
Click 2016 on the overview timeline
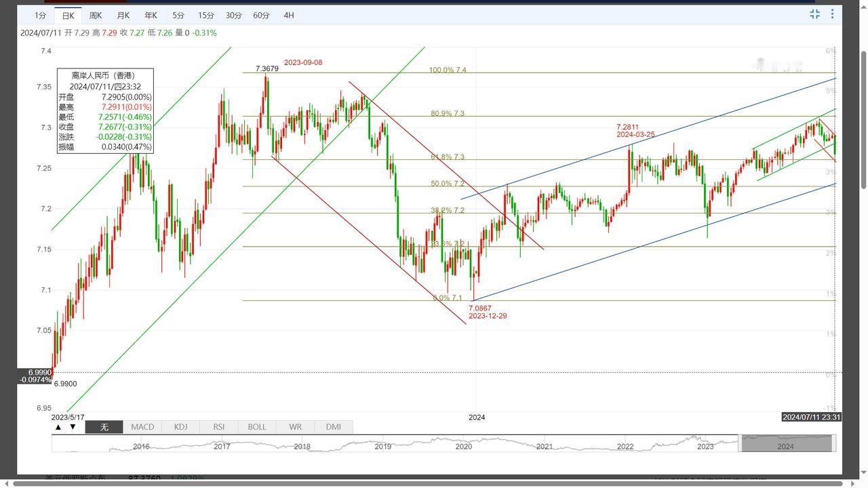(x=141, y=446)
